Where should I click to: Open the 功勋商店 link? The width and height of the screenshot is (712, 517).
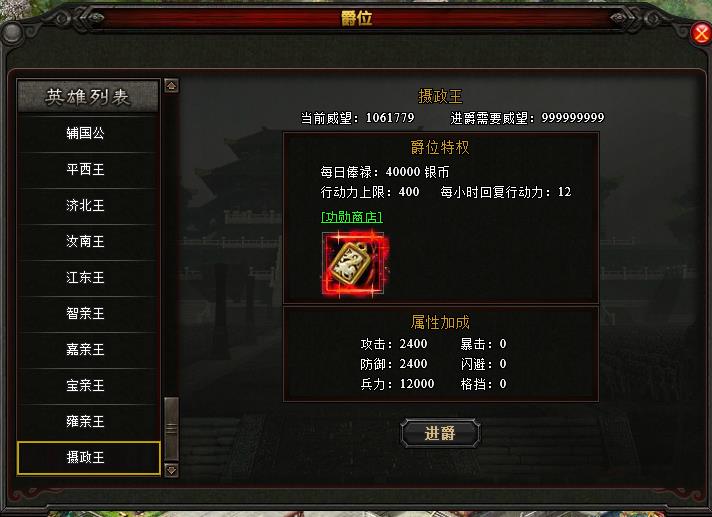click(x=351, y=217)
